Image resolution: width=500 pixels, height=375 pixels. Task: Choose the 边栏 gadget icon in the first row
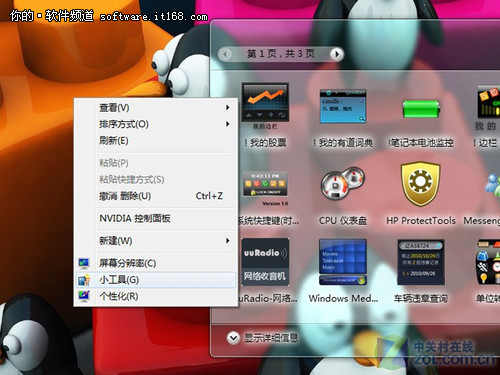tap(489, 102)
